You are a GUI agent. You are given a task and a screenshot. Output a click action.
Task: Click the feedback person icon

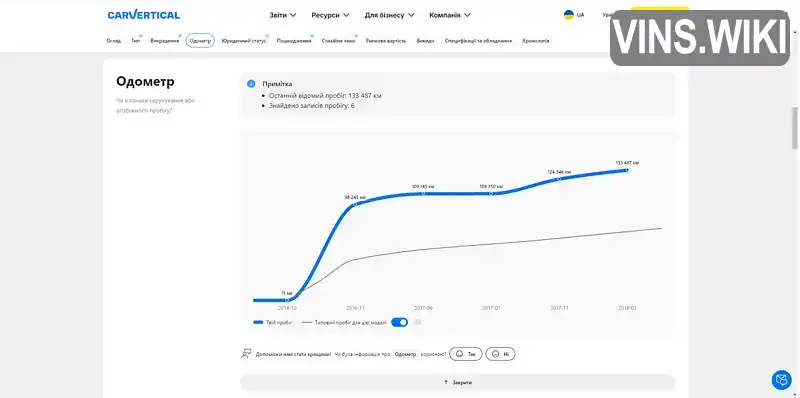pyautogui.click(x=246, y=354)
